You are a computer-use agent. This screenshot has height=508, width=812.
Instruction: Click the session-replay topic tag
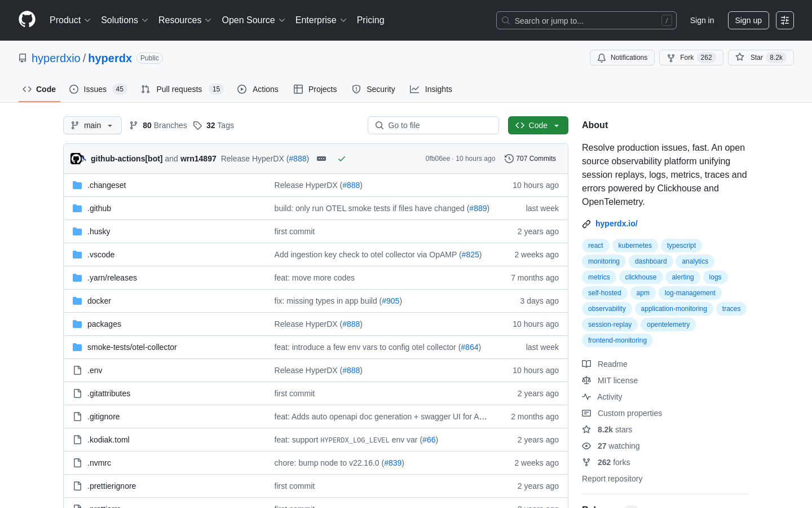coord(610,325)
